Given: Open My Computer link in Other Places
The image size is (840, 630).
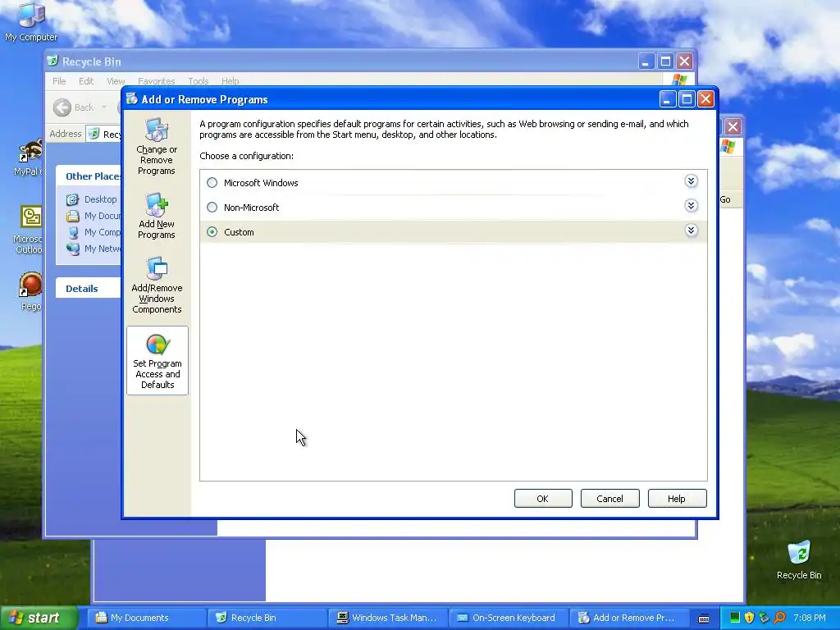Looking at the screenshot, I should pos(94,232).
